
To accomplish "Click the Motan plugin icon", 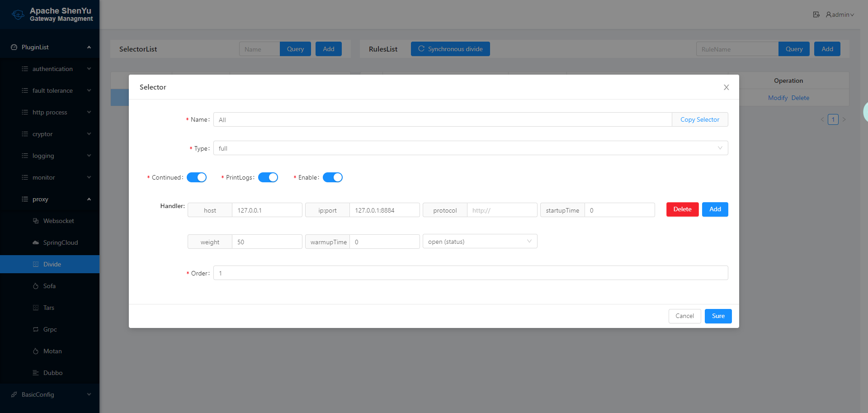I will coord(36,351).
